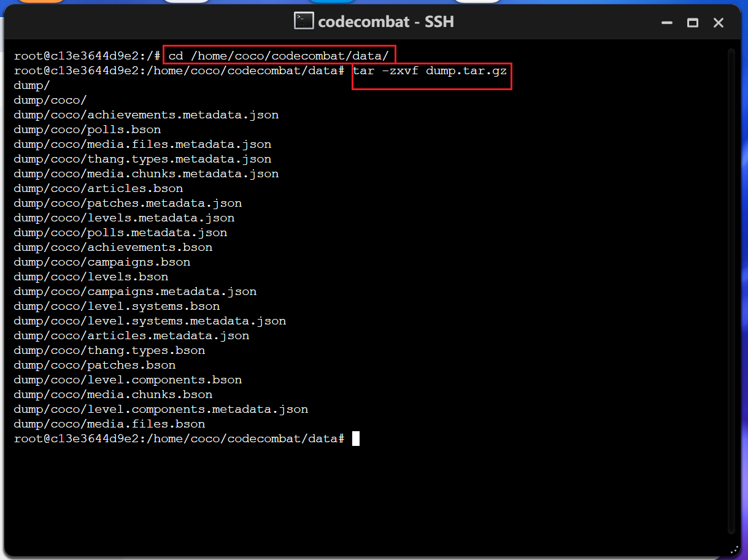Viewport: 748px width, 560px height.
Task: Click the 'dump/coco/' output line
Action: pos(50,100)
